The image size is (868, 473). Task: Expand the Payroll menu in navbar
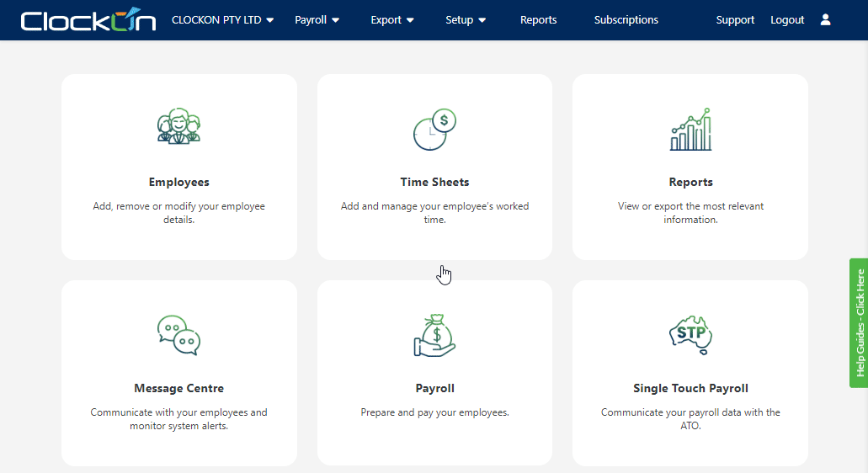click(317, 20)
